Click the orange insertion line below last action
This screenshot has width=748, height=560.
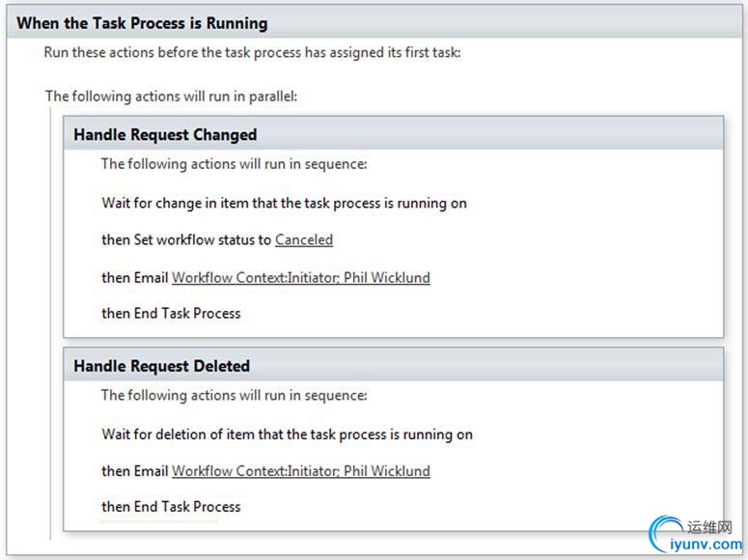(158, 522)
